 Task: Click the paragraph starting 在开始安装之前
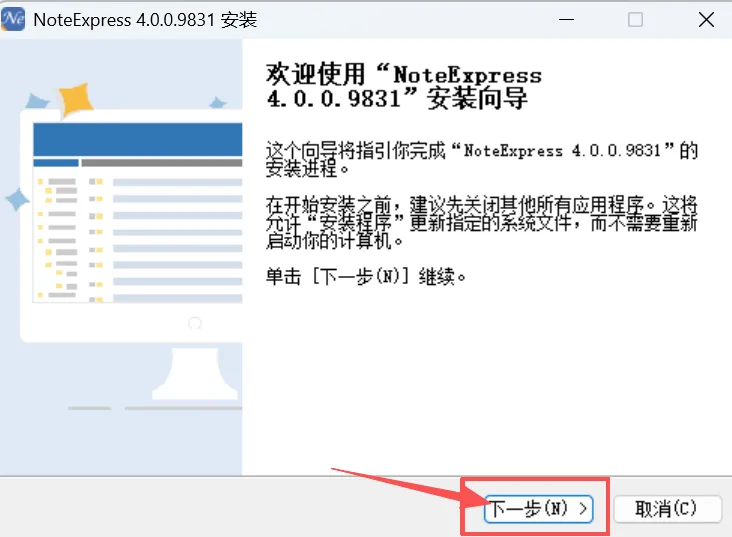coord(481,223)
